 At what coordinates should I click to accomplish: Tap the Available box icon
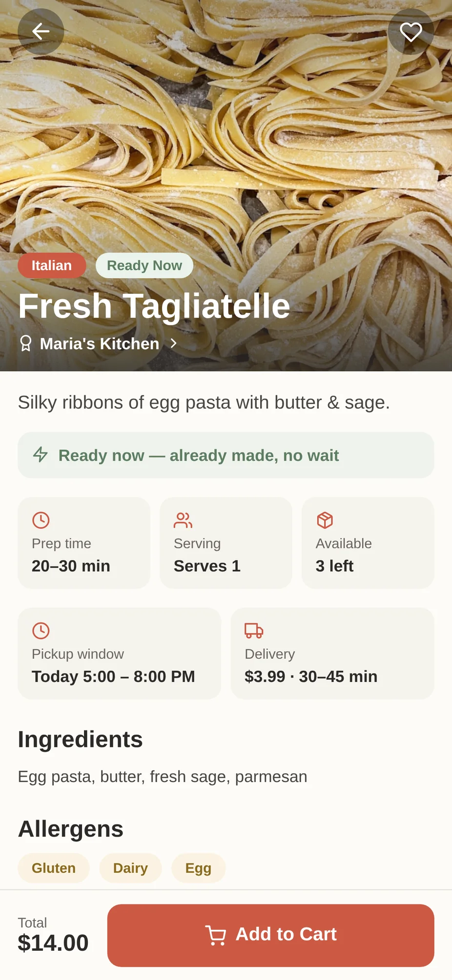325,520
